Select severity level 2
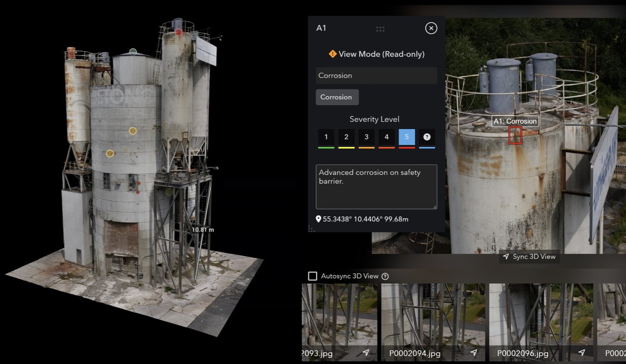The width and height of the screenshot is (626, 364). tap(346, 137)
